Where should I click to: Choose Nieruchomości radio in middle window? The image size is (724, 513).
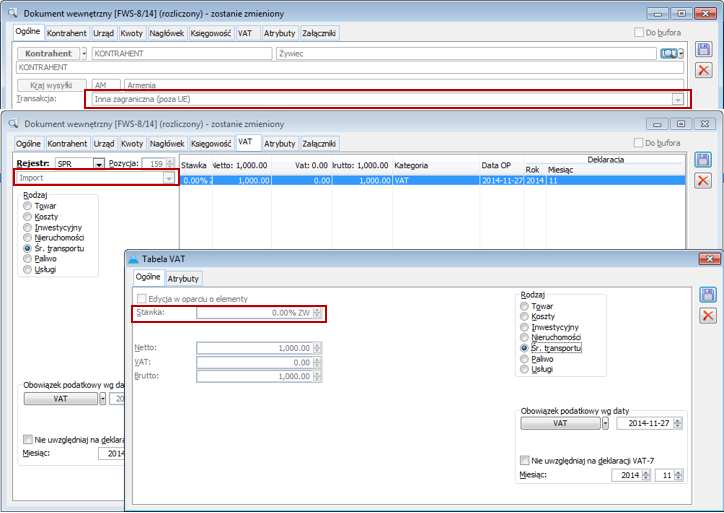click(27, 238)
